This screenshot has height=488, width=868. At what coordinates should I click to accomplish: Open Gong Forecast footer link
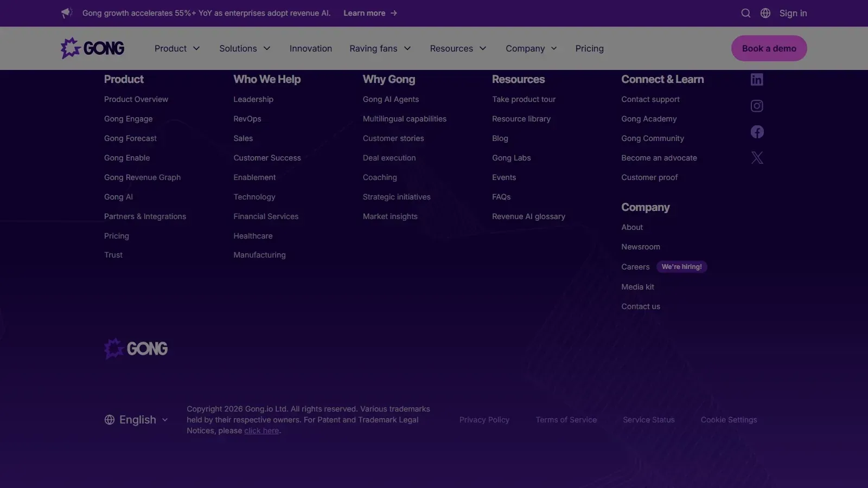tap(130, 138)
